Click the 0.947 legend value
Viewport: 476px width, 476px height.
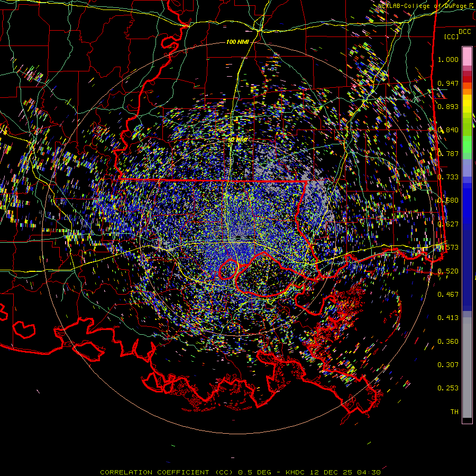tap(448, 83)
